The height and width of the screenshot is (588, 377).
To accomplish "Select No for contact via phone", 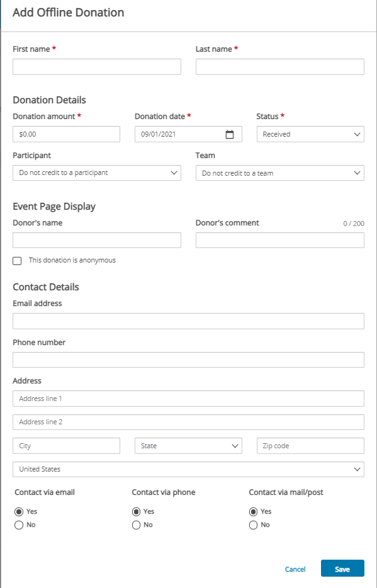I will click(136, 525).
